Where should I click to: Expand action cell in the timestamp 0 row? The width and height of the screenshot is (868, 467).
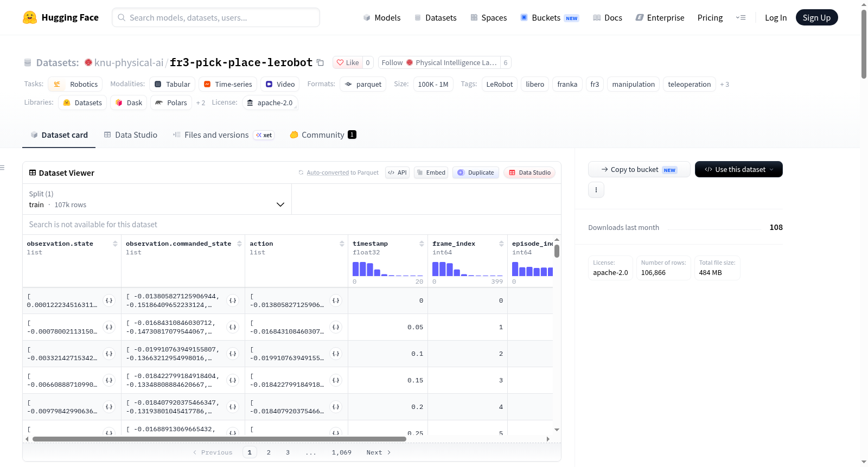point(336,300)
